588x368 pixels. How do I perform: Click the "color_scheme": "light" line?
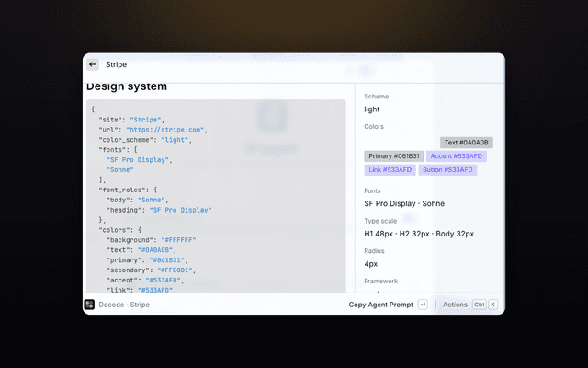click(x=145, y=140)
